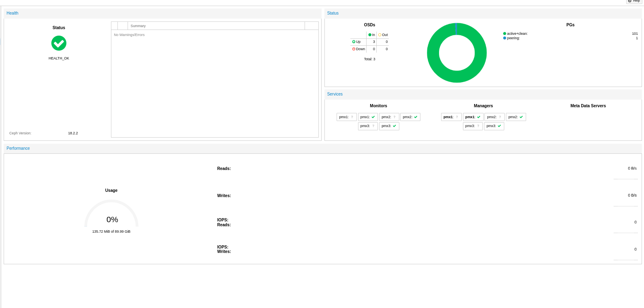
Task: Click the green HEALTH_OK checkmark icon
Action: tap(59, 43)
